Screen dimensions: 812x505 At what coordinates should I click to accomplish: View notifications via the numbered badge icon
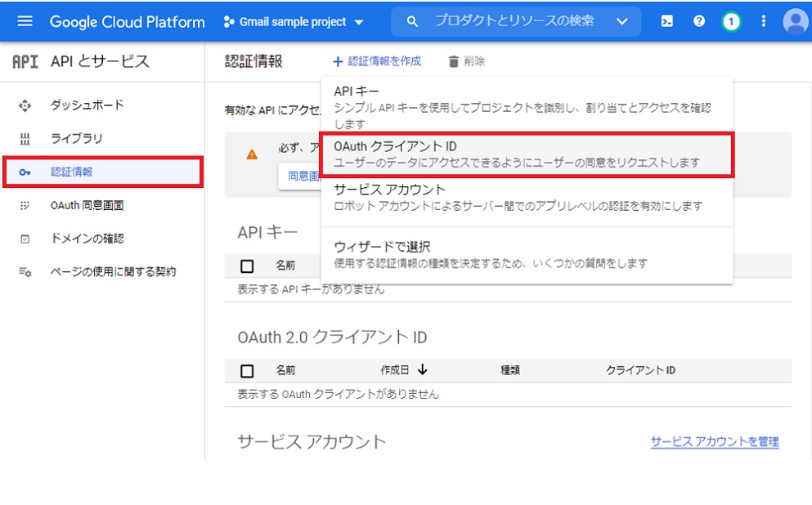(730, 21)
